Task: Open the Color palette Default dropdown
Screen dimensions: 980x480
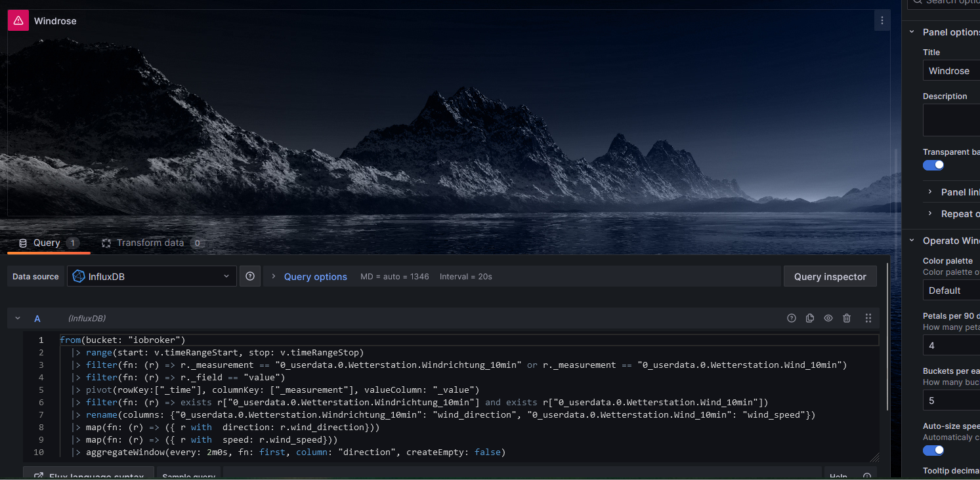Action: click(951, 290)
